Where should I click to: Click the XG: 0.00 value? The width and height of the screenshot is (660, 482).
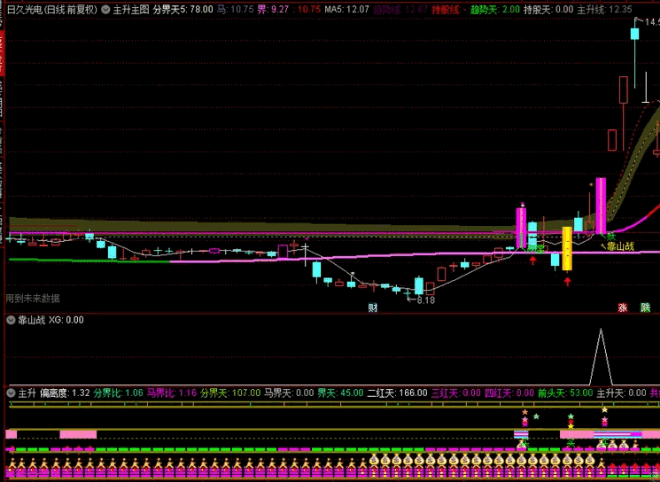click(66, 320)
